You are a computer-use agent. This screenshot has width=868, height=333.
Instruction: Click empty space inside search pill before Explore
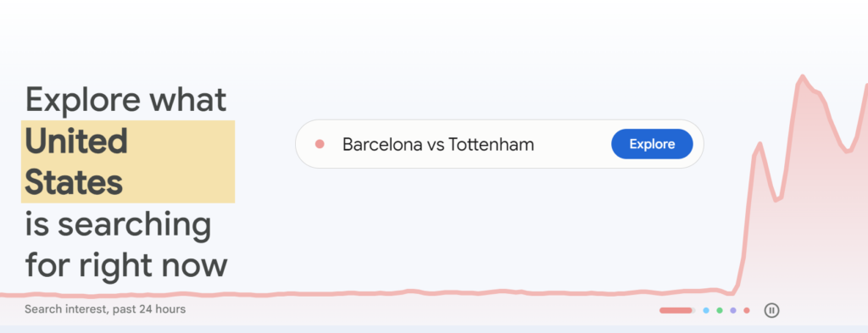click(570, 144)
